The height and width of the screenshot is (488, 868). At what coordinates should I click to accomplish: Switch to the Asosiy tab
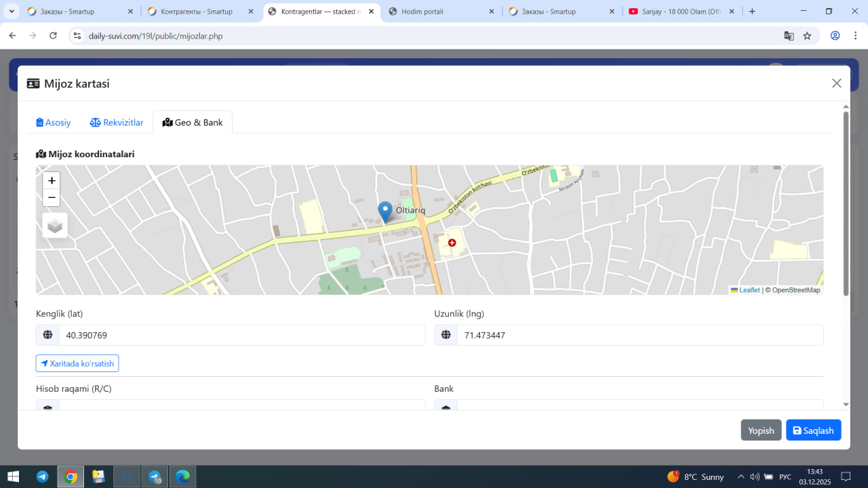[54, 123]
